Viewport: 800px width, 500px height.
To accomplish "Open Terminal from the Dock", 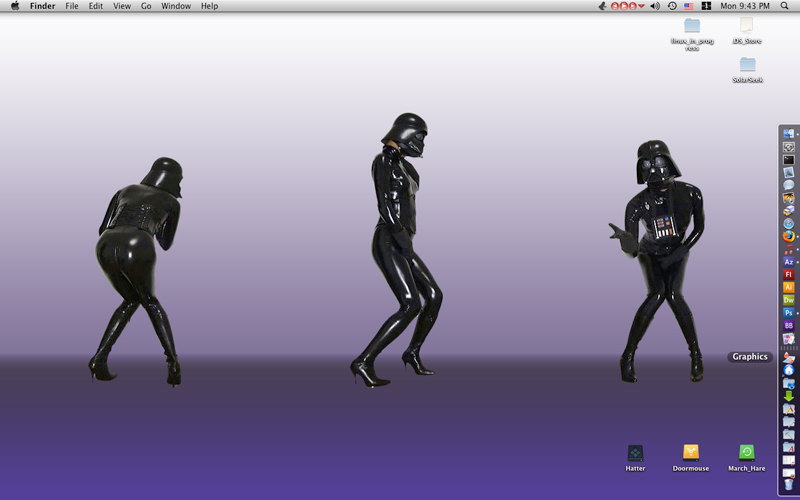I will [x=788, y=160].
